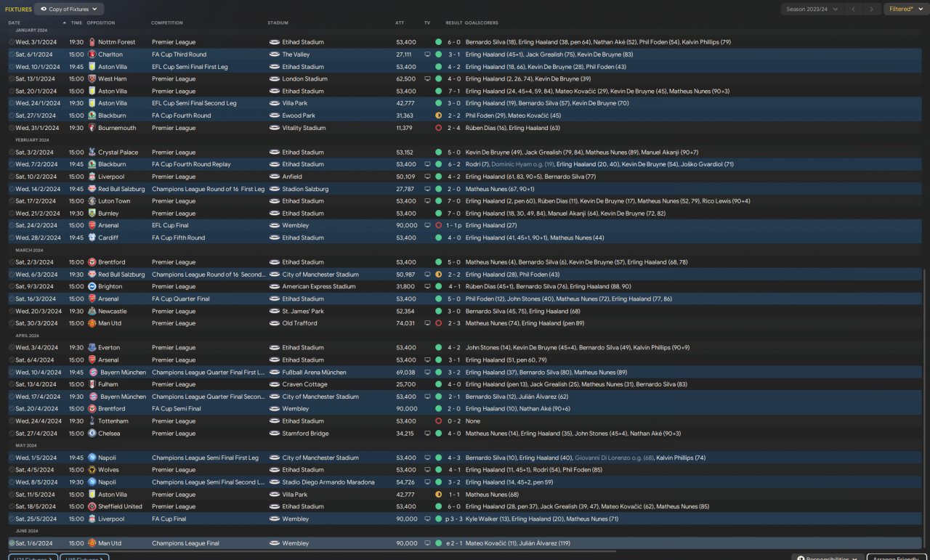Toggle the circle beside Sat, 1/6/2024
The height and width of the screenshot is (560, 930).
coord(12,543)
